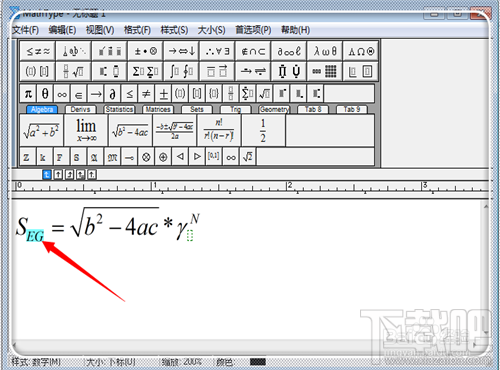Insert the one-half fraction expression

coord(263,130)
